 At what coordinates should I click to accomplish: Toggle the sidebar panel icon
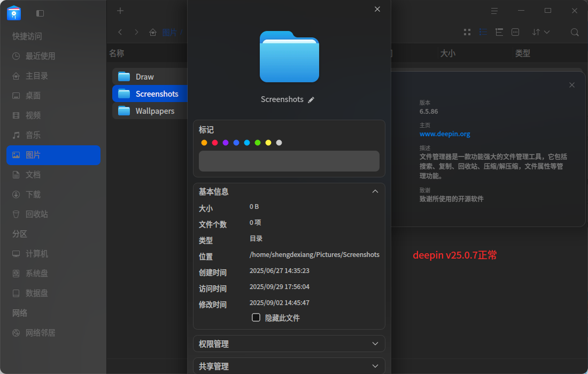(x=40, y=13)
